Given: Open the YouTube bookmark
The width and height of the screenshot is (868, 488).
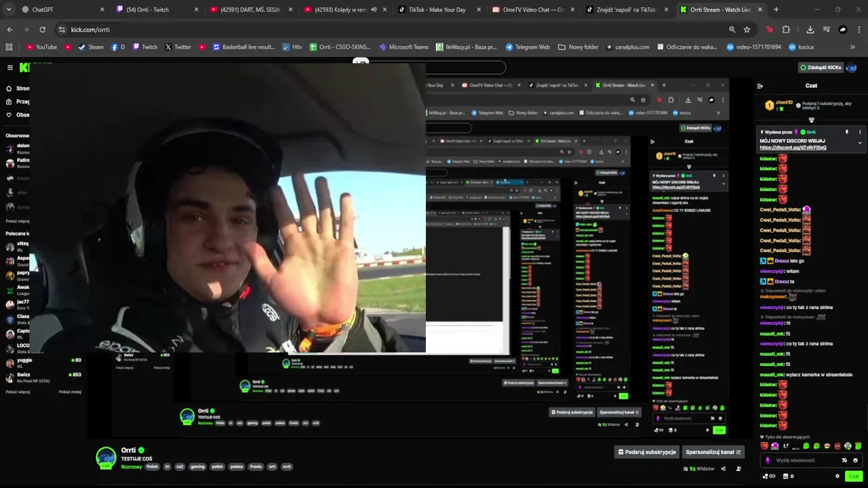Looking at the screenshot, I should click(41, 47).
